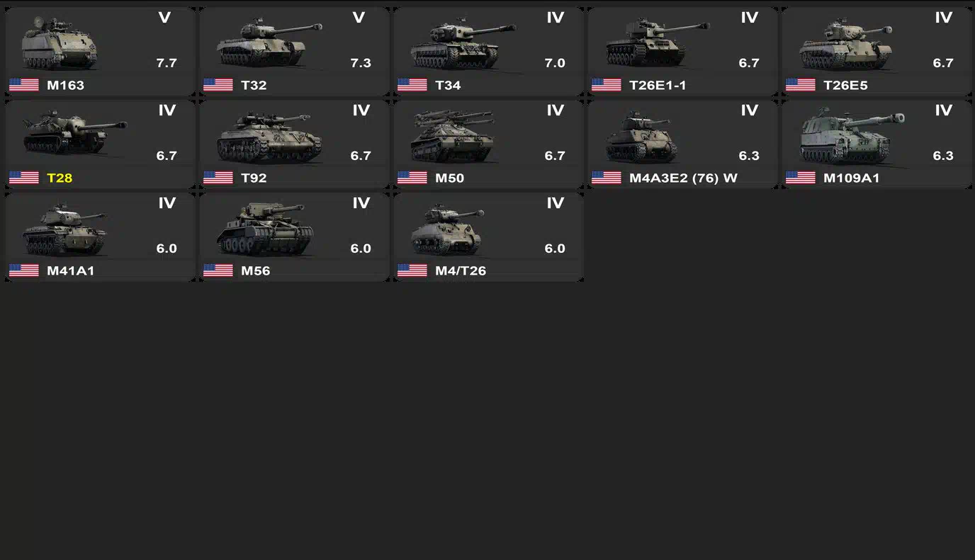Pick the M4/T26 tank thumbnail
Image resolution: width=975 pixels, height=560 pixels.
(x=447, y=230)
